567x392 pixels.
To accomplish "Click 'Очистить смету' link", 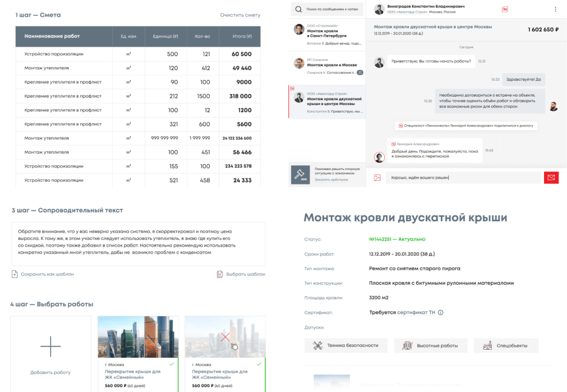I will click(240, 14).
